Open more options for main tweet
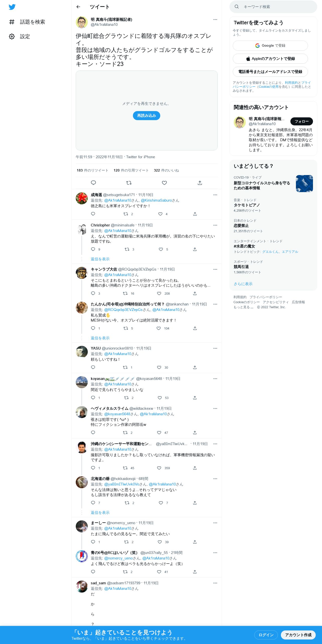 [x=215, y=20]
